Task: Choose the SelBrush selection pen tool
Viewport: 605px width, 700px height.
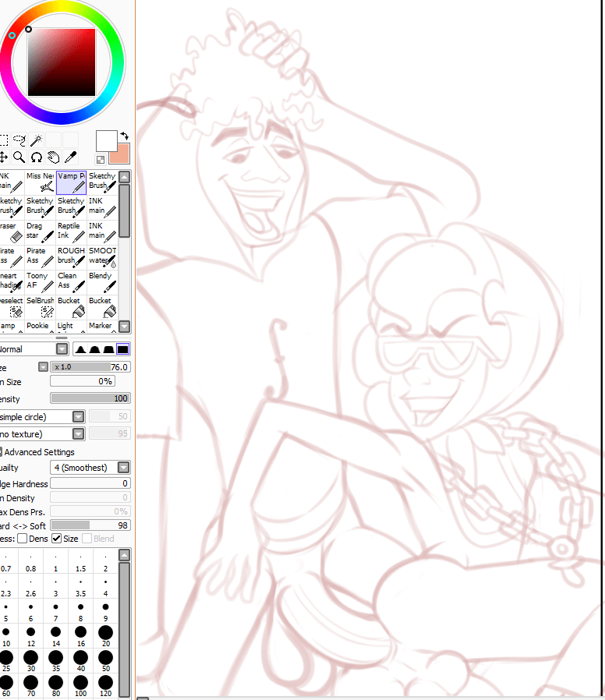Action: tap(41, 307)
